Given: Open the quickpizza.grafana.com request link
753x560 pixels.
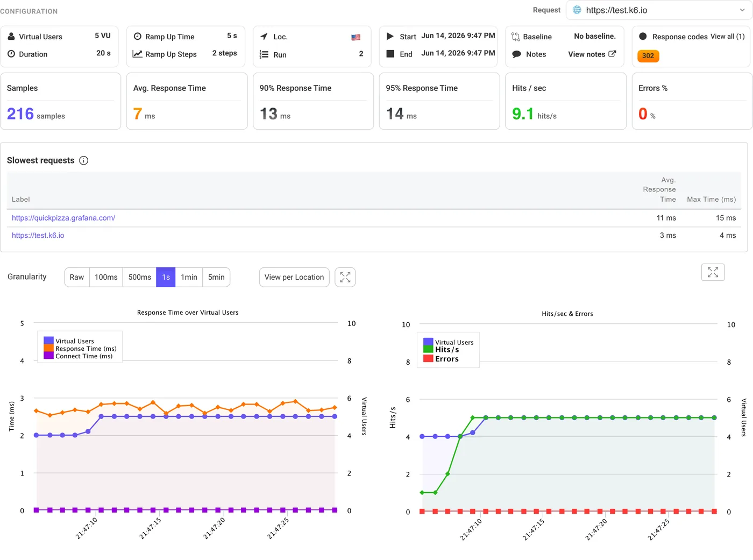Looking at the screenshot, I should [63, 218].
